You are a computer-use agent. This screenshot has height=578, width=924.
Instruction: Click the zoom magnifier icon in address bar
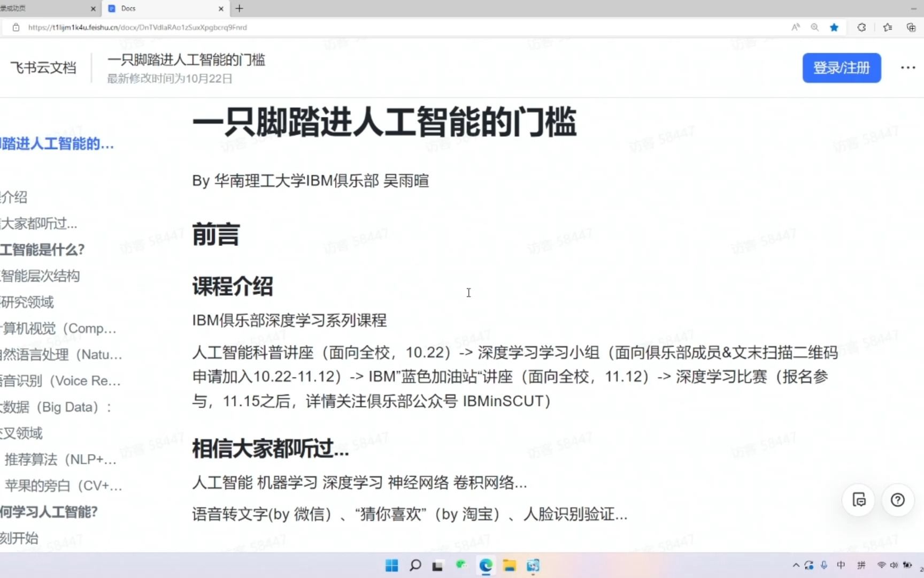(814, 27)
